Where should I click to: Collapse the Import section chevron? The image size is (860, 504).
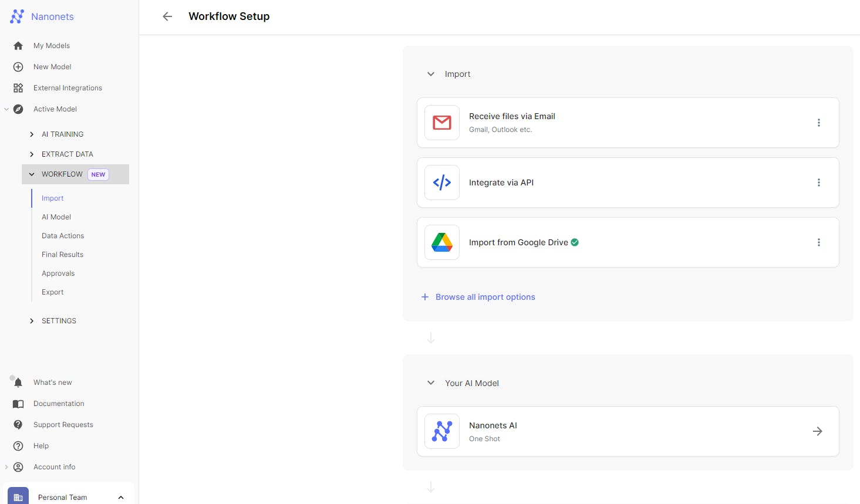[431, 74]
